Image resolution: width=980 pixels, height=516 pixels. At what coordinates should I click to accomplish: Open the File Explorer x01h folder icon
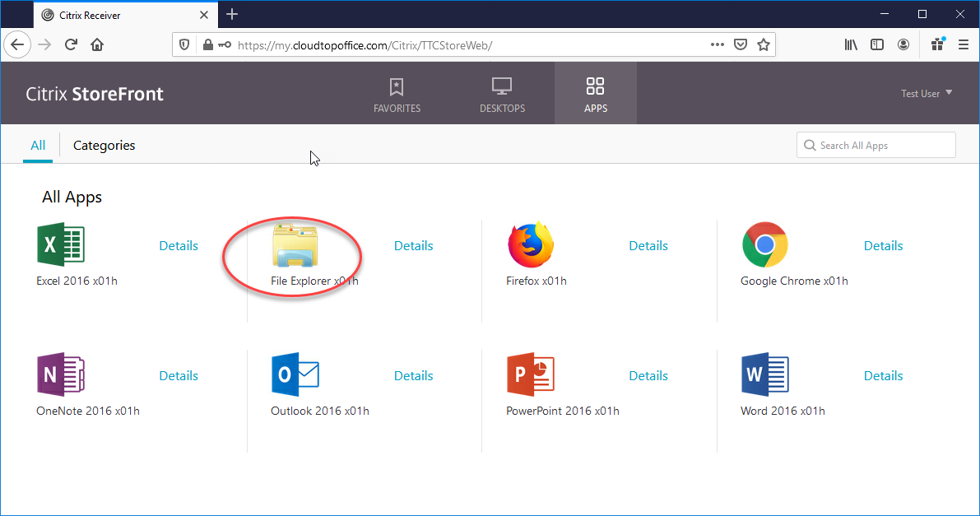pyautogui.click(x=295, y=246)
